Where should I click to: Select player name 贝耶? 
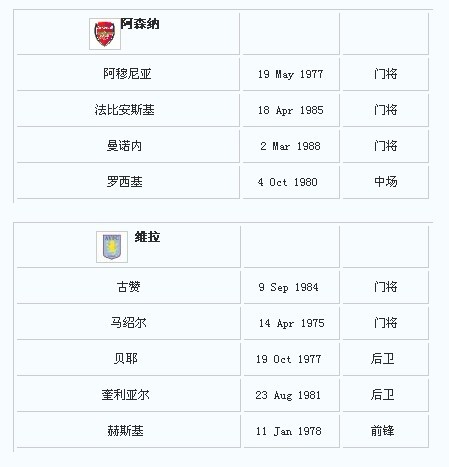tap(126, 359)
